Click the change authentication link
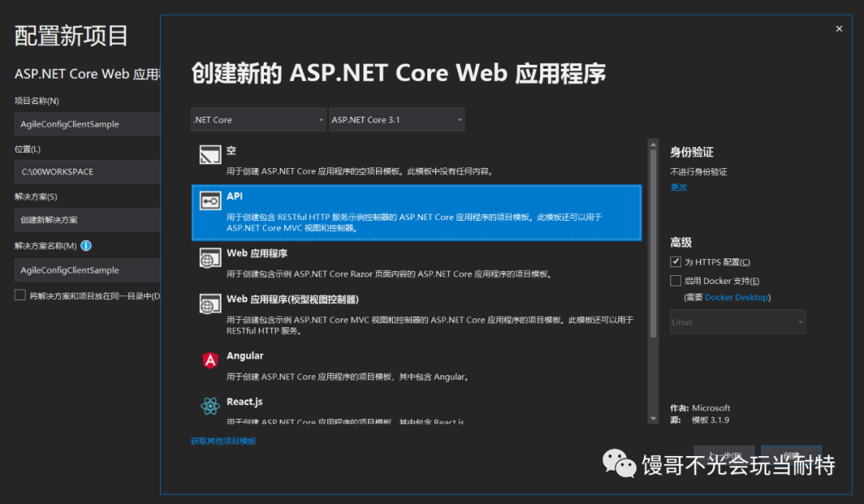 click(678, 187)
